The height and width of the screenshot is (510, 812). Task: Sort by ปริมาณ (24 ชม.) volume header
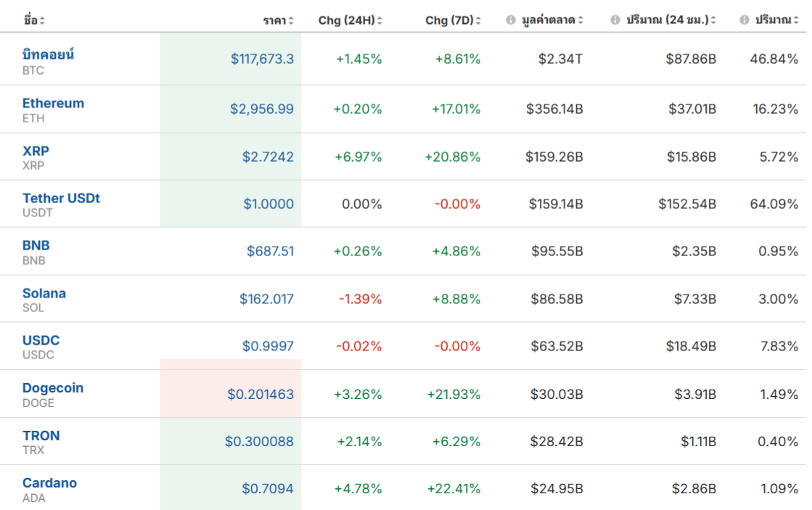click(671, 20)
